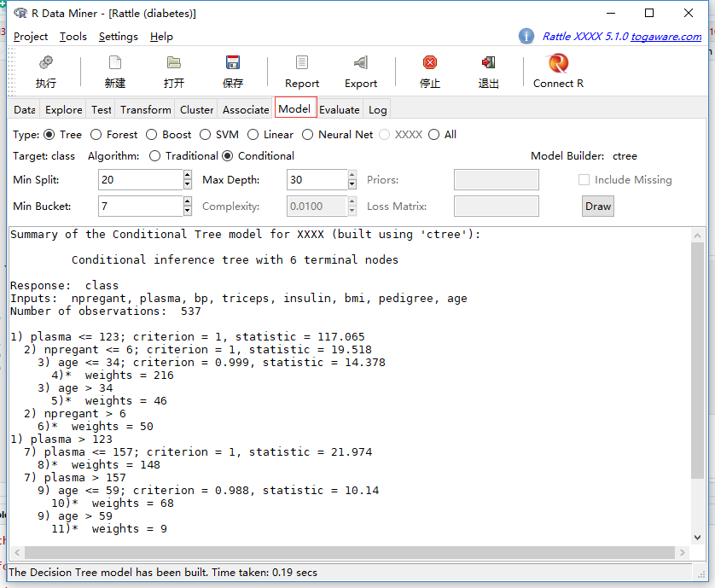The width and height of the screenshot is (715, 588).
Task: Click the Draw button
Action: point(598,207)
